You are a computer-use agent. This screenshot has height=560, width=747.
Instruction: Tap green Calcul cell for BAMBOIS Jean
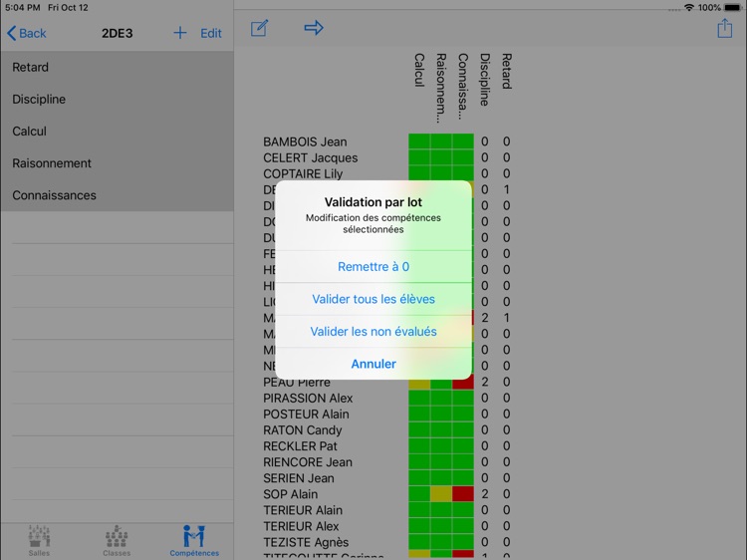[419, 141]
